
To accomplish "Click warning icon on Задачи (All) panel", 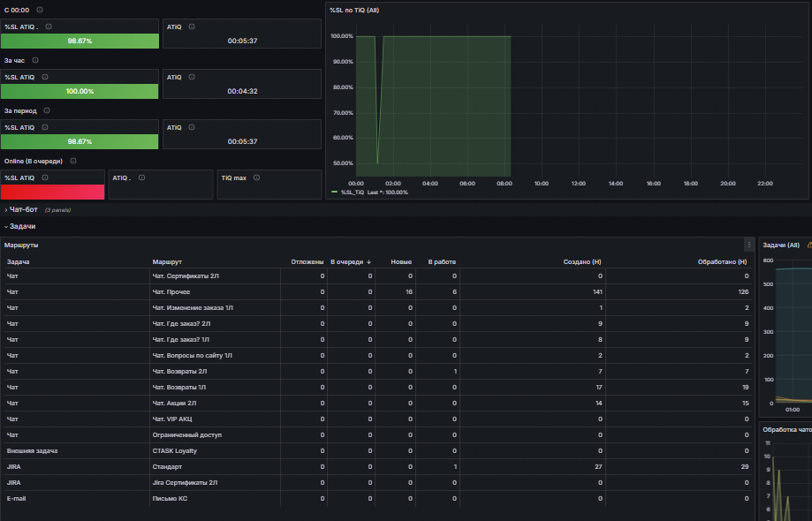I will tap(809, 245).
